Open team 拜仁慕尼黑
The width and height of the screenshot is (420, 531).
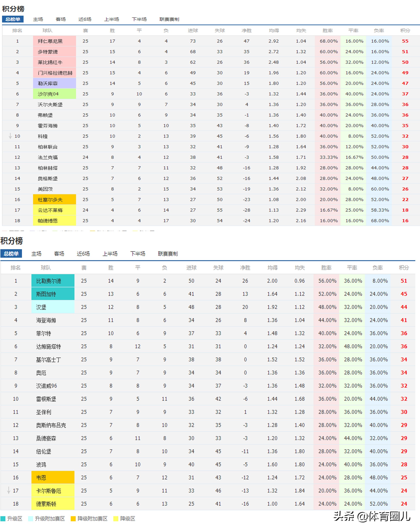50,41
